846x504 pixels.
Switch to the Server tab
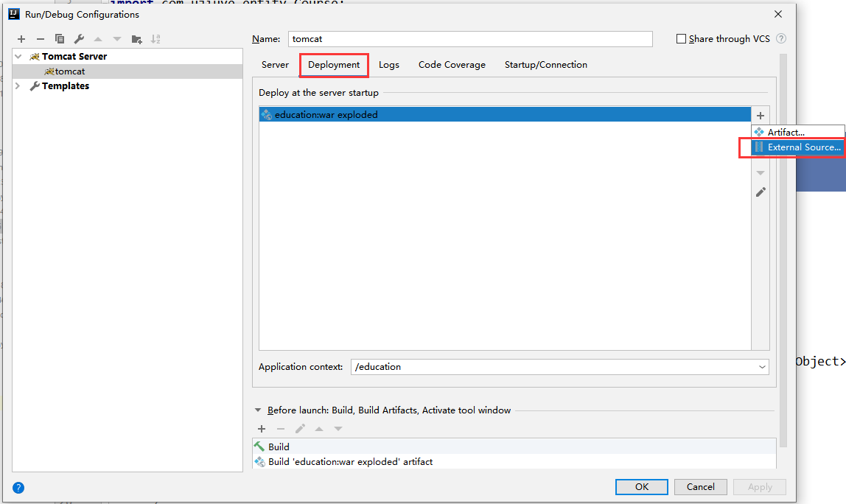coord(275,65)
